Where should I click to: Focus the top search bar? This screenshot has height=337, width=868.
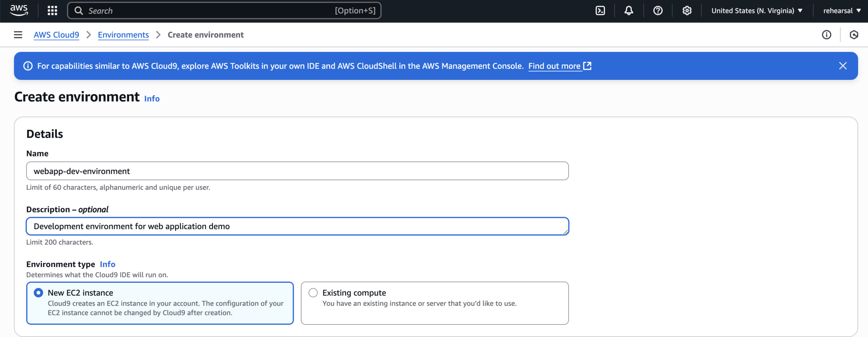pyautogui.click(x=224, y=11)
